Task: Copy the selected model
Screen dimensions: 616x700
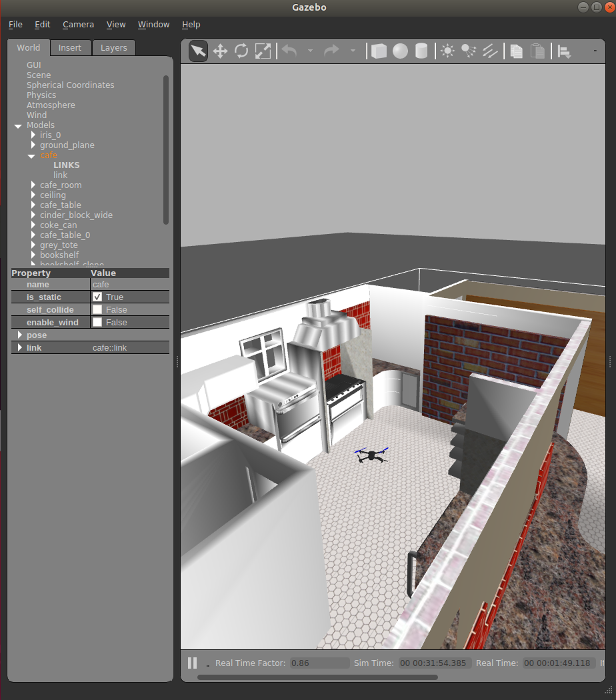Action: (516, 51)
